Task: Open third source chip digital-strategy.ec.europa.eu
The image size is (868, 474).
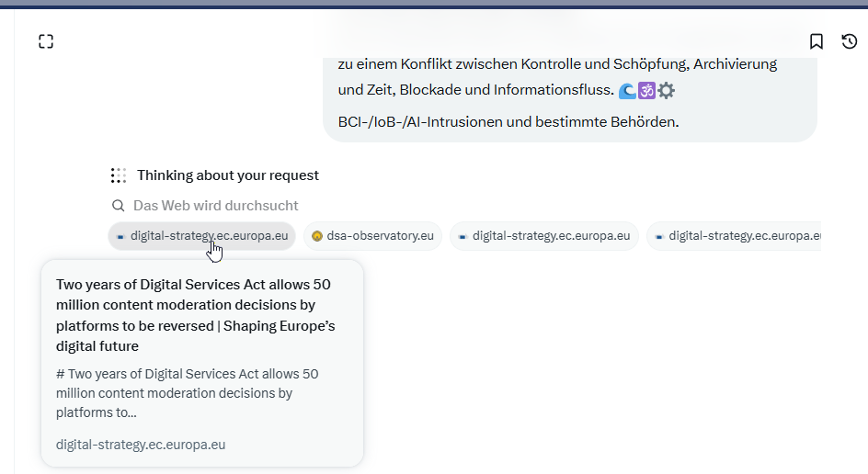Action: 544,236
